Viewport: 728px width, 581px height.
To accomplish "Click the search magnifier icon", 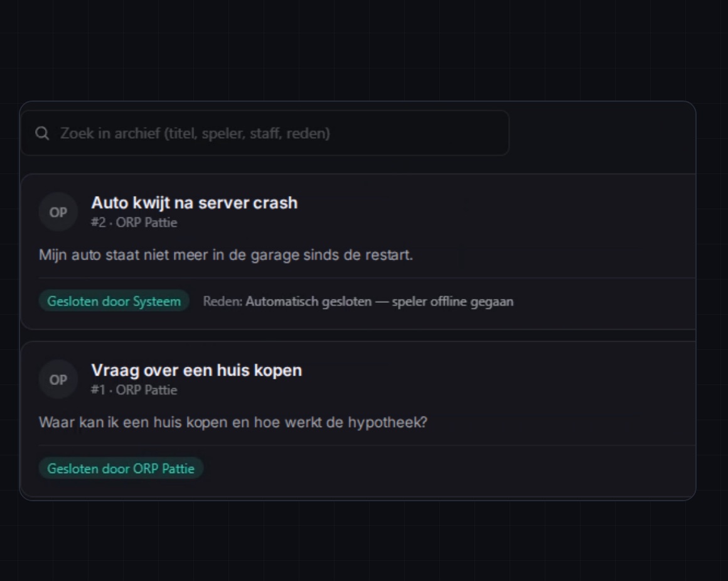I will [x=42, y=133].
